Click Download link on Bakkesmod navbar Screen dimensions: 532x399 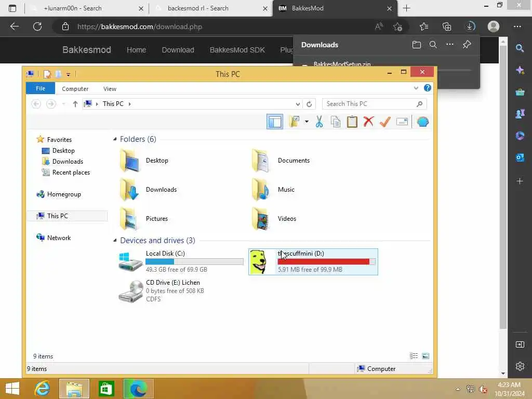tap(178, 50)
